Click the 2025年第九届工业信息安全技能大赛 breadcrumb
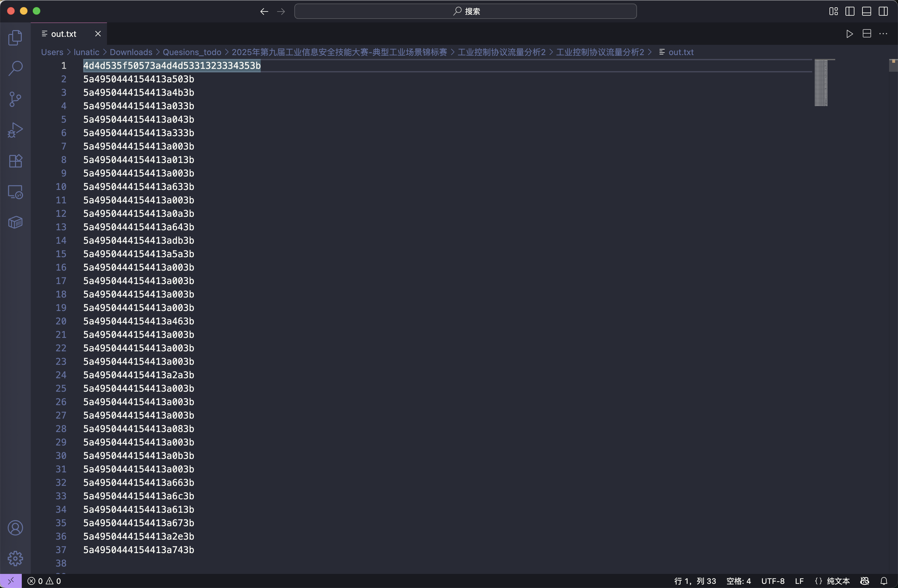Viewport: 898px width, 588px height. (x=339, y=52)
